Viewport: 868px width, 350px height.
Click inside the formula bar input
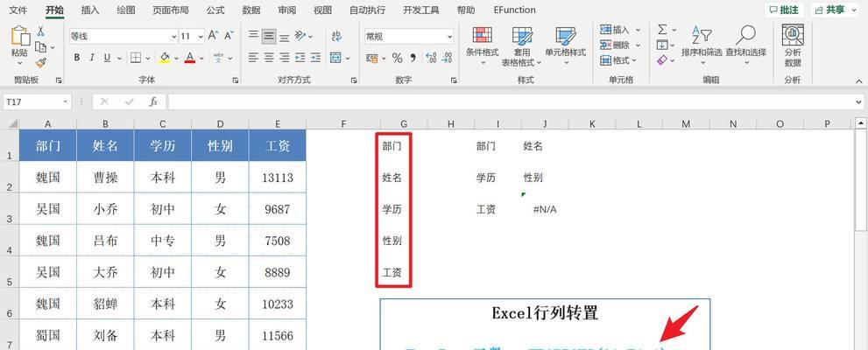click(511, 101)
